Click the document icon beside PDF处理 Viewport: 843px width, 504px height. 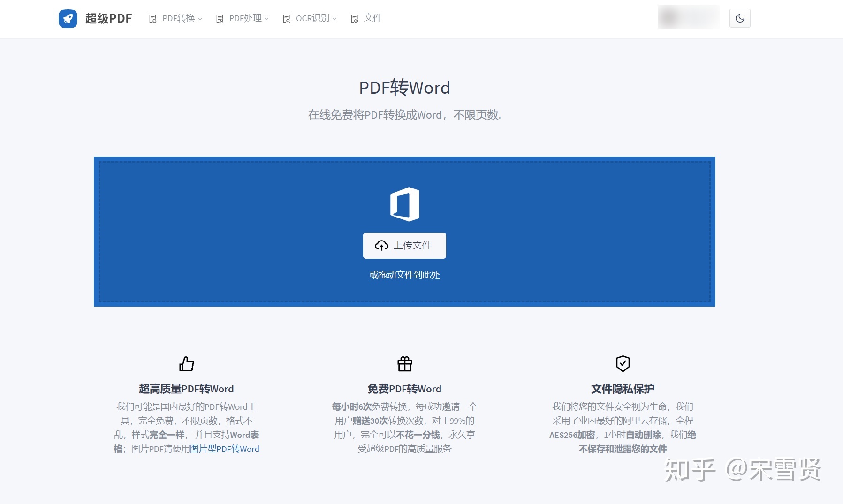pyautogui.click(x=220, y=19)
